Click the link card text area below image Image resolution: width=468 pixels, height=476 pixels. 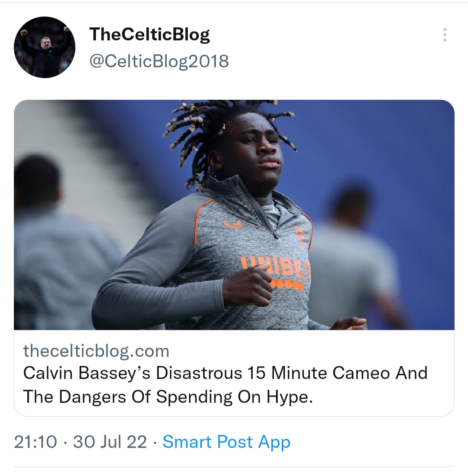[234, 373]
